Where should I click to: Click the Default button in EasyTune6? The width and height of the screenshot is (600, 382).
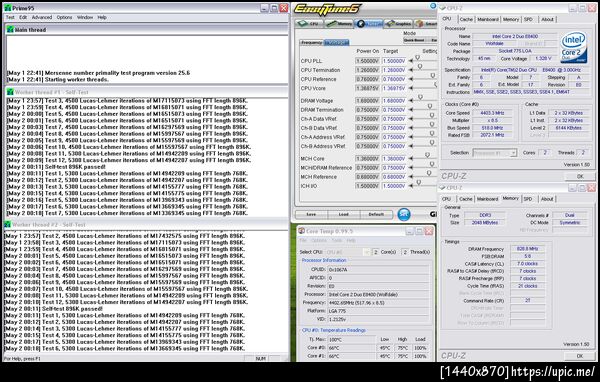click(x=376, y=214)
